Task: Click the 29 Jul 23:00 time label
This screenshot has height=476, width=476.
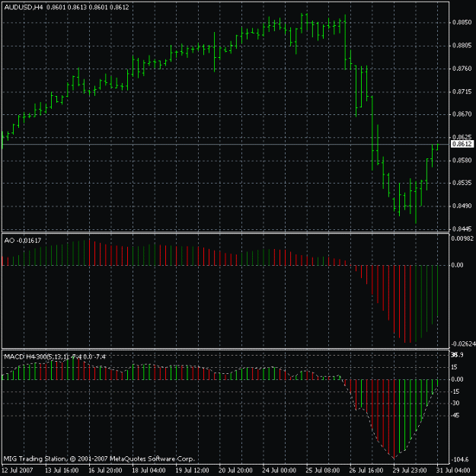Action: (x=410, y=471)
